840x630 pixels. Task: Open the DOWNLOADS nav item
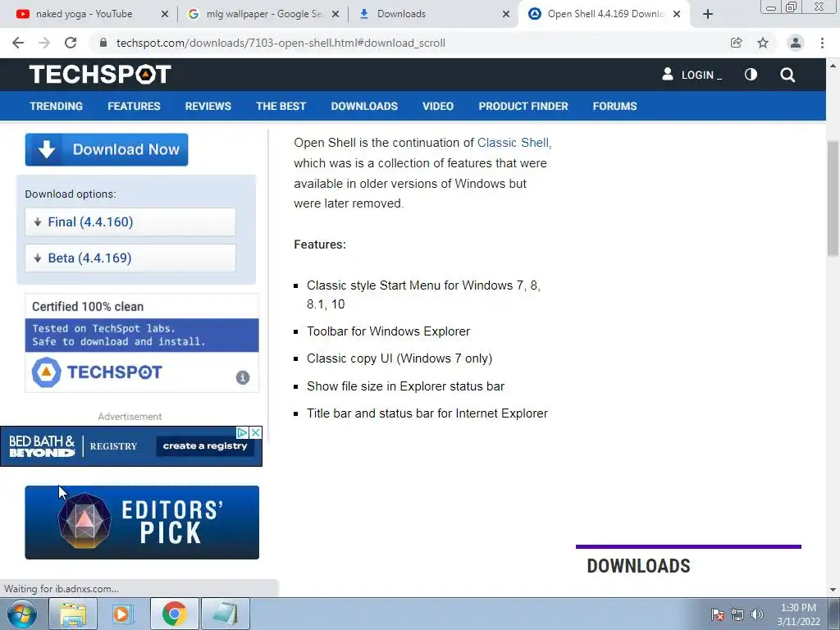[x=364, y=106]
